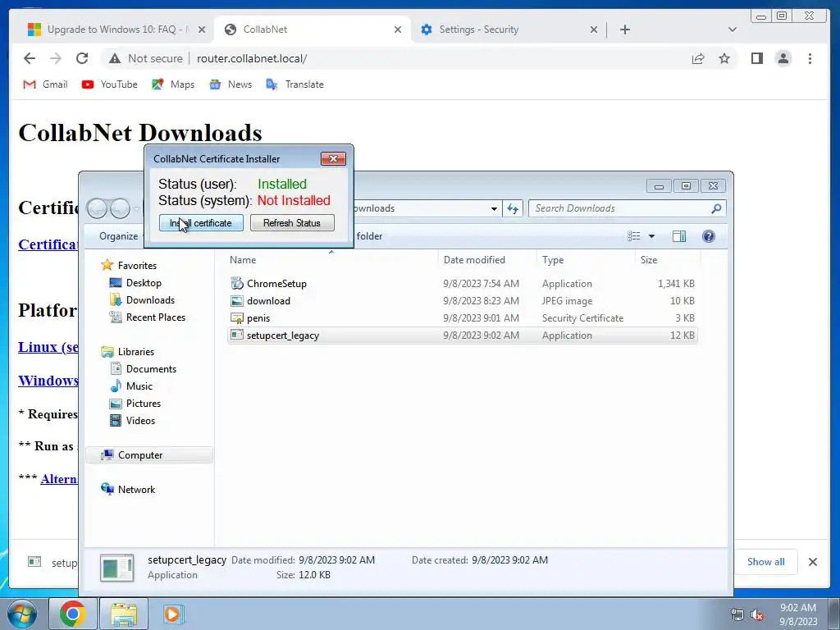The height and width of the screenshot is (630, 840).
Task: Select Network in the navigation pane
Action: pos(136,489)
